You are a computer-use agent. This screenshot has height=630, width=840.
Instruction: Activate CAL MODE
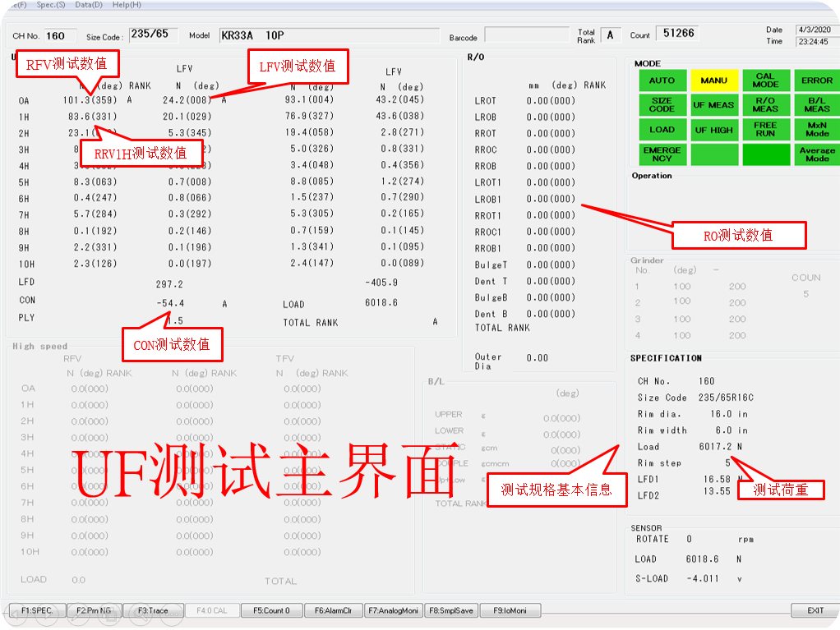tap(766, 80)
